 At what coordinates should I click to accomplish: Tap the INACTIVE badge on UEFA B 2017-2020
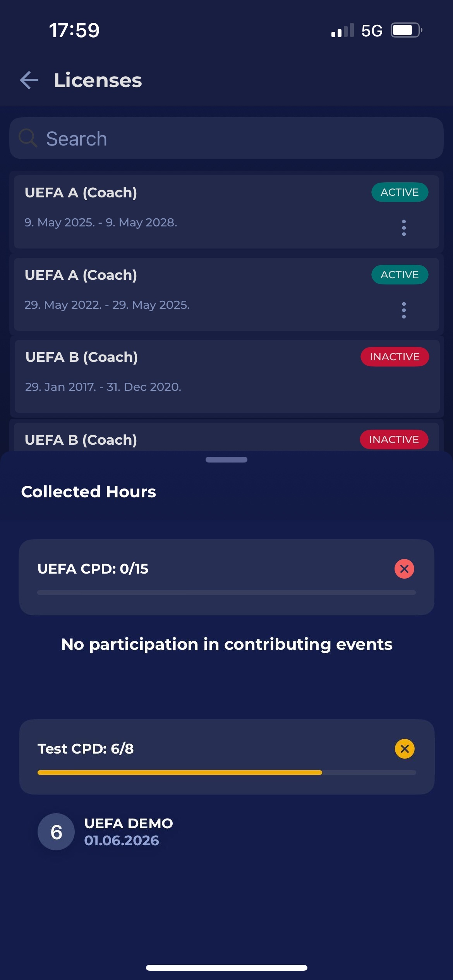[395, 356]
